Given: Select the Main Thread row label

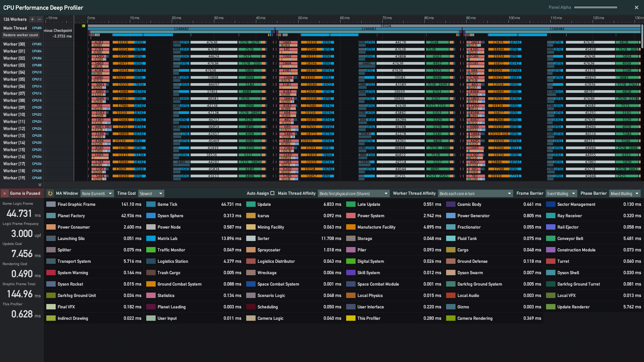Looking at the screenshot, I should [x=15, y=28].
